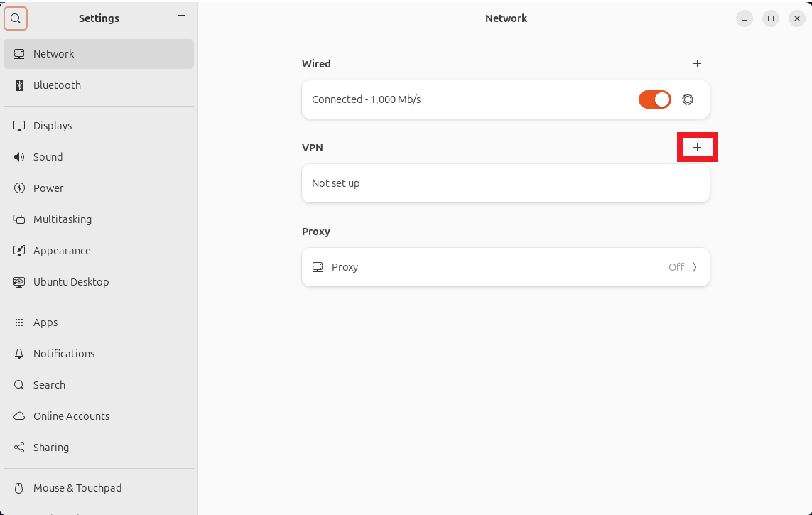
Task: Add a new wired connection profile
Action: [697, 63]
